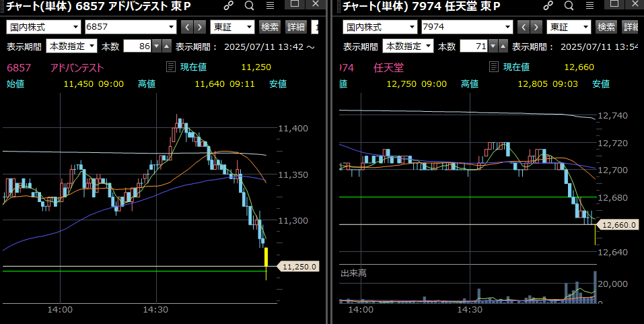Decrease the bar count from 86
The image size is (644, 324).
[157, 46]
